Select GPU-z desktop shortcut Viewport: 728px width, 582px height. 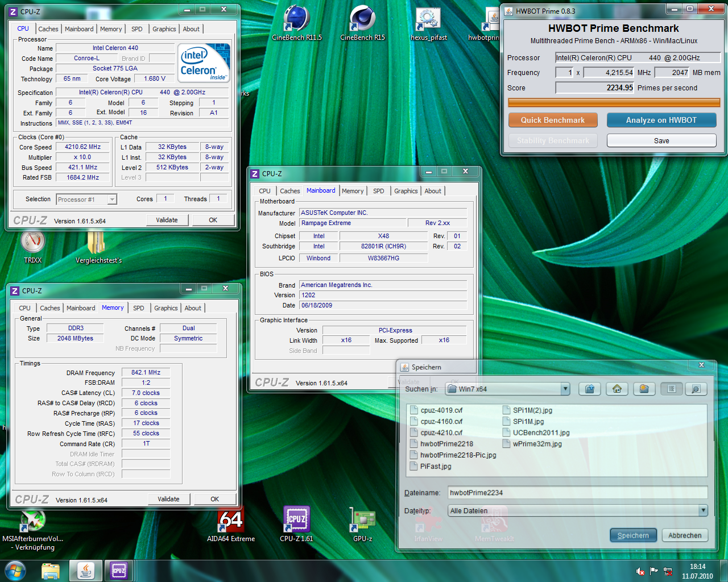[363, 525]
